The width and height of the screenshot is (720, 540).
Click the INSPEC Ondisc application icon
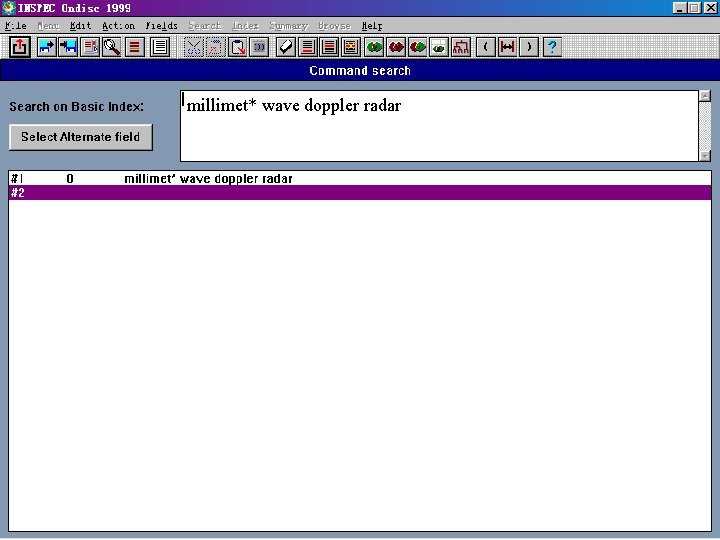pyautogui.click(x=8, y=8)
